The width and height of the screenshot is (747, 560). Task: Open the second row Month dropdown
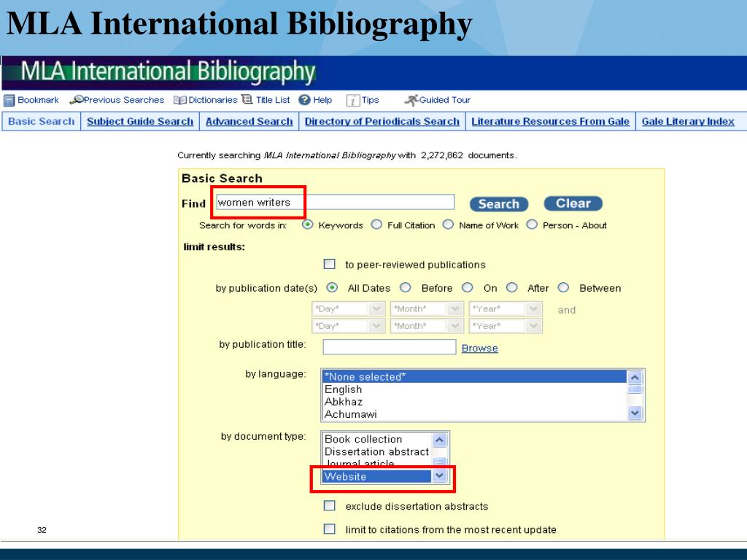[x=427, y=326]
